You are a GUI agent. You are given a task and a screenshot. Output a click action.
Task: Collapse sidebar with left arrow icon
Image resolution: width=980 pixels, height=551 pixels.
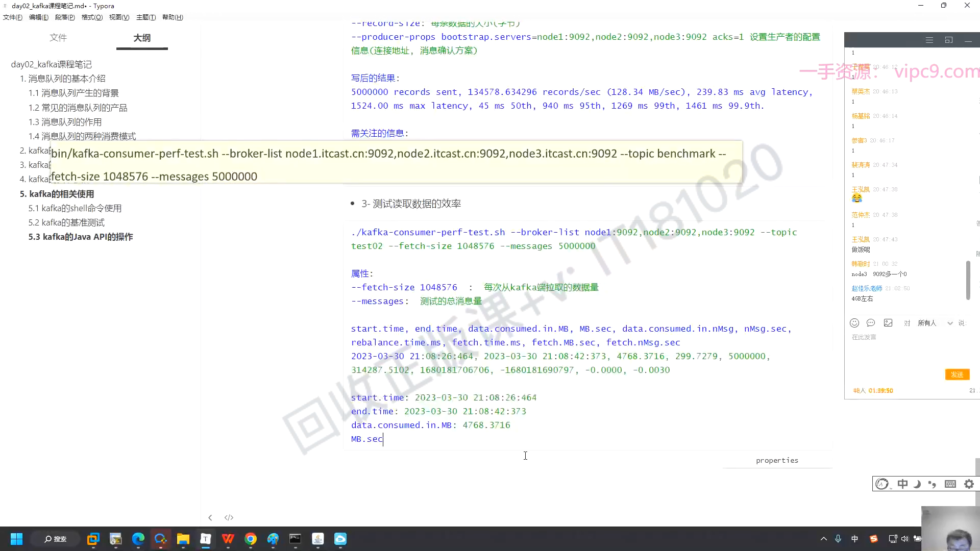[210, 517]
